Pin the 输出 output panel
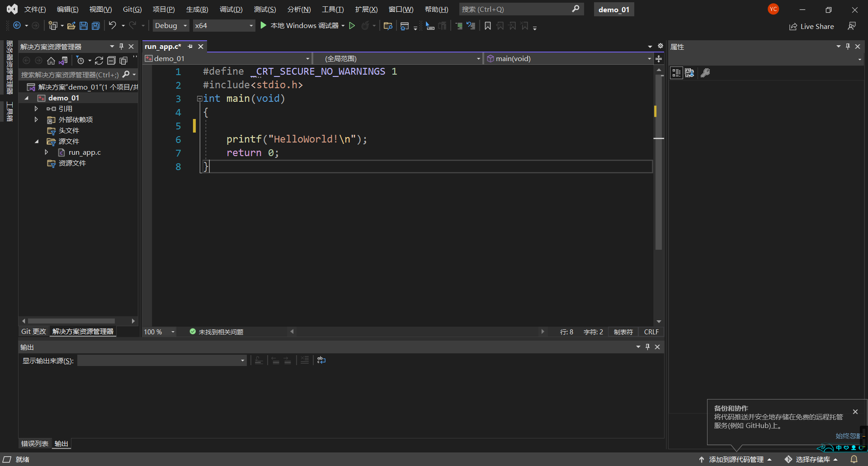Screen dimensions: 868x466 [x=647, y=347]
